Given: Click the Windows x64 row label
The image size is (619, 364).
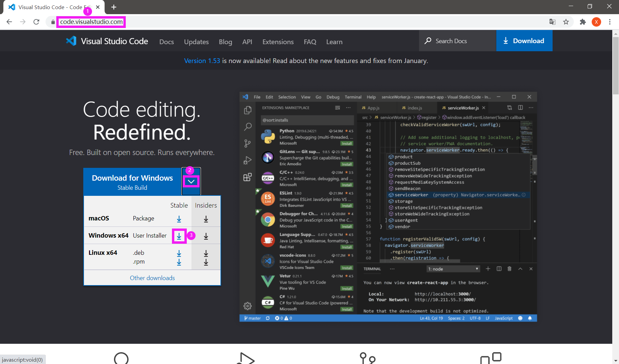Looking at the screenshot, I should 109,236.
